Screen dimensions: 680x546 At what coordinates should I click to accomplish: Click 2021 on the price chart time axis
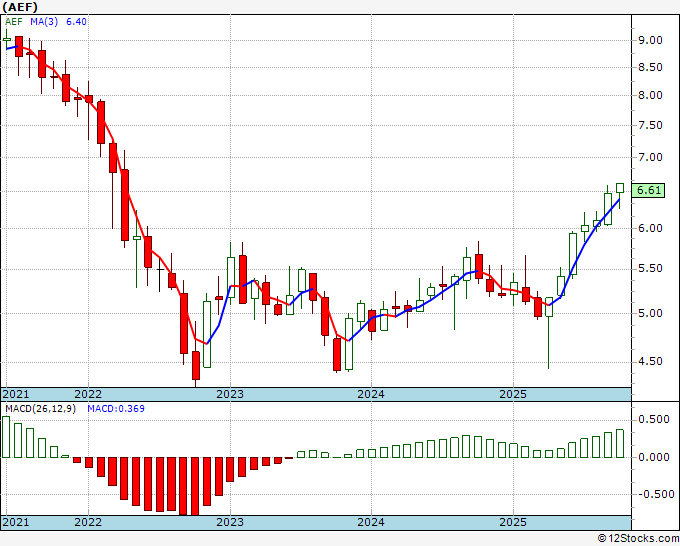click(16, 394)
